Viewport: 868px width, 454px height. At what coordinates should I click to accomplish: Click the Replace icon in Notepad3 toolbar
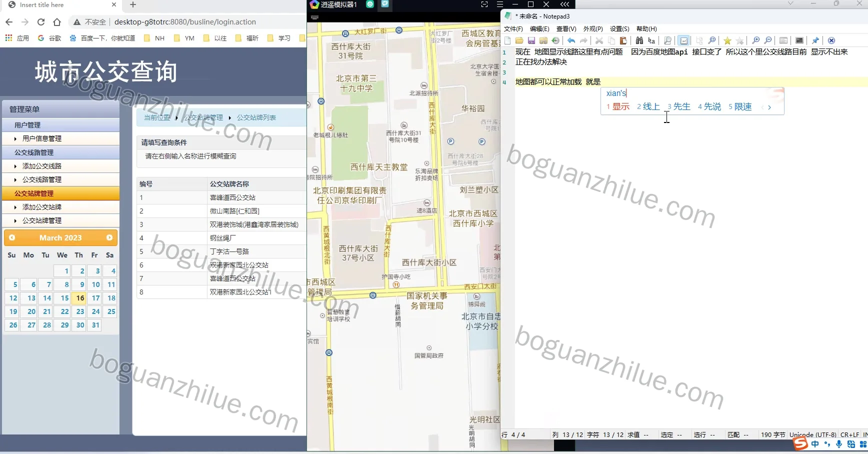pyautogui.click(x=651, y=40)
